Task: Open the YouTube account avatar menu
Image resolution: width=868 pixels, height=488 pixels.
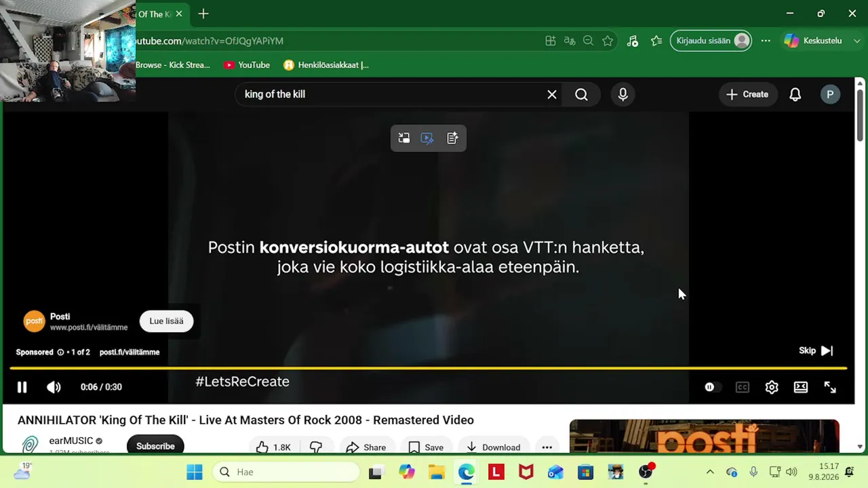Action: pos(830,94)
